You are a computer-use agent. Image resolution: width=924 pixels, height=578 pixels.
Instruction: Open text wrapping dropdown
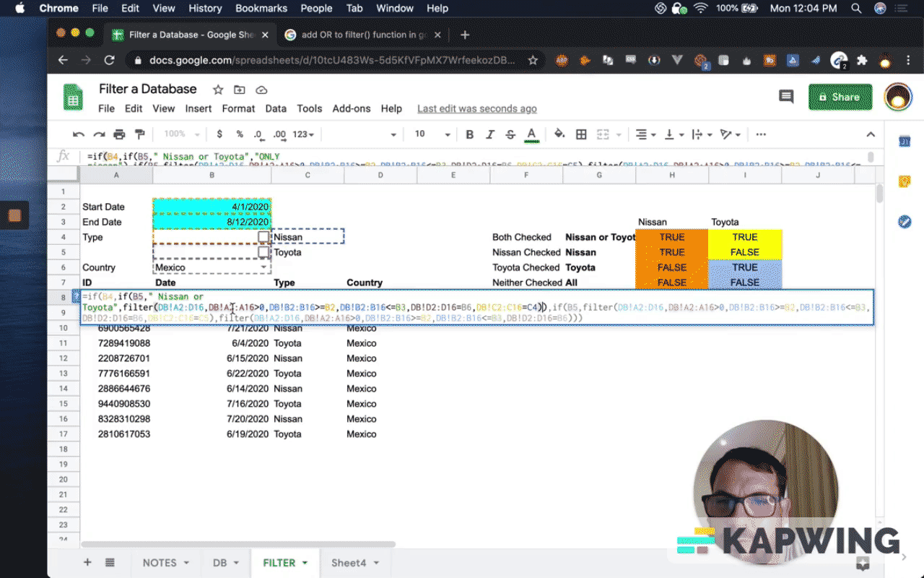pyautogui.click(x=700, y=134)
